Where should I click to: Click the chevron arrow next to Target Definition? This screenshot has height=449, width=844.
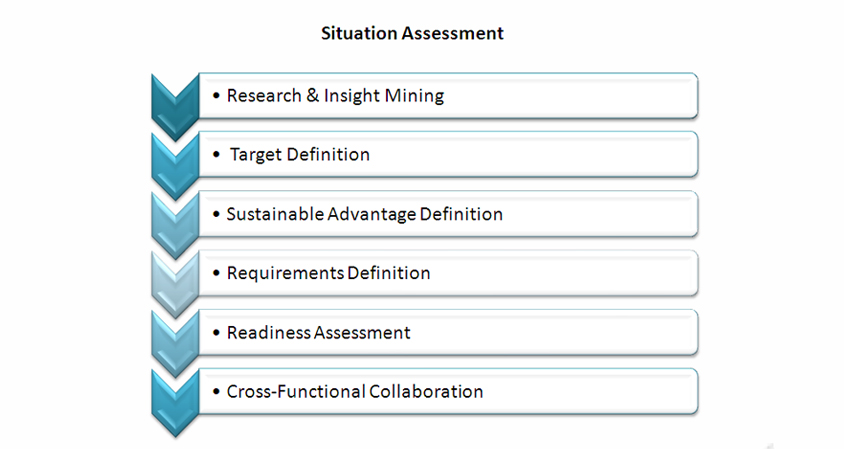175,166
